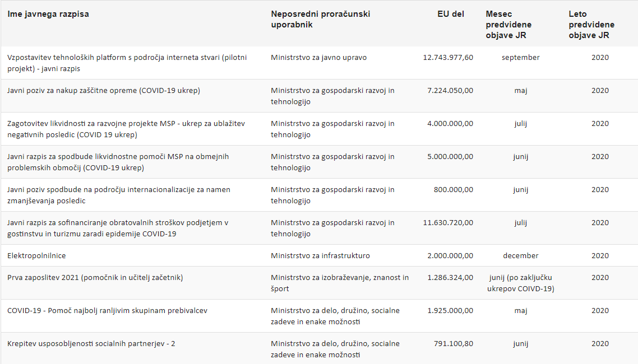Click the 'september' month cell

pyautogui.click(x=521, y=57)
